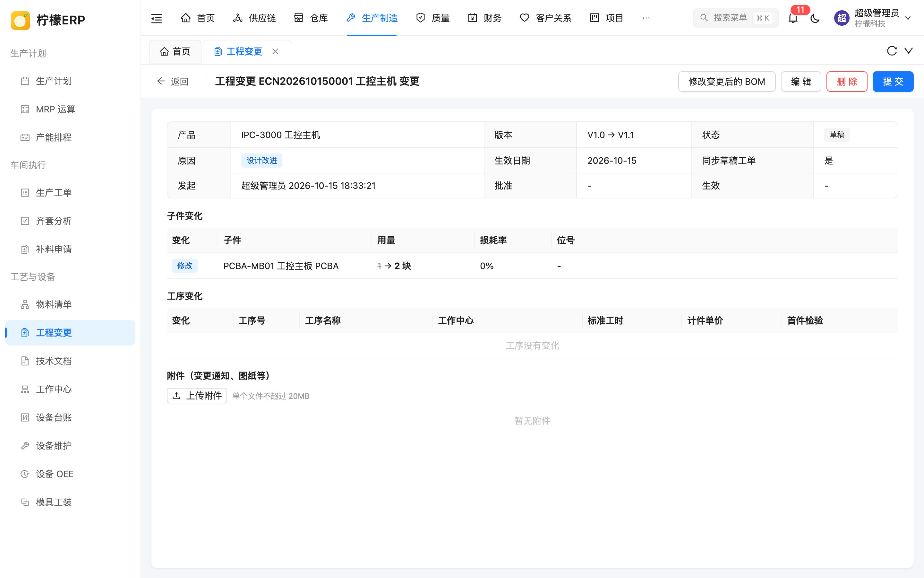Screen dimensions: 924x578
Task: Click the 上传附件 upload button
Action: (197, 396)
